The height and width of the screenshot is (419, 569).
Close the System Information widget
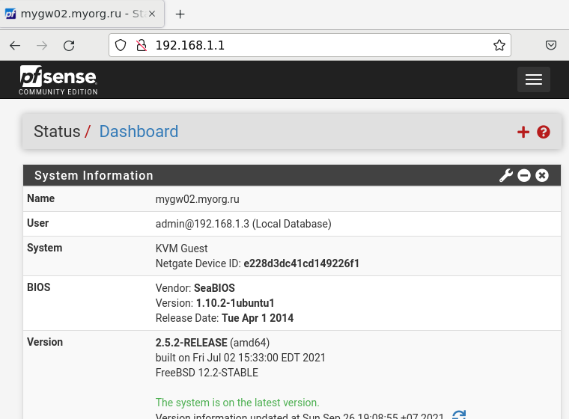tap(542, 176)
